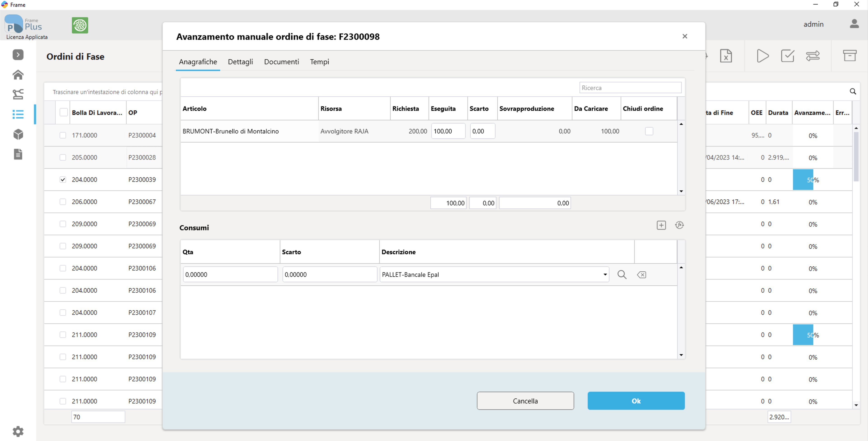The height and width of the screenshot is (441, 868).
Task: Click the play start icon in toolbar
Action: (x=762, y=56)
